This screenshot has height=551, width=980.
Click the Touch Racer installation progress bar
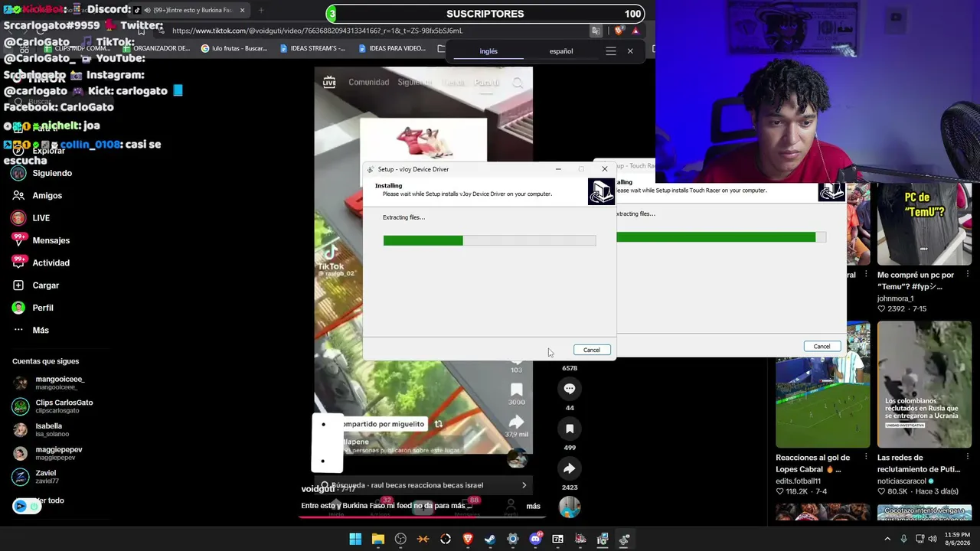[721, 237]
